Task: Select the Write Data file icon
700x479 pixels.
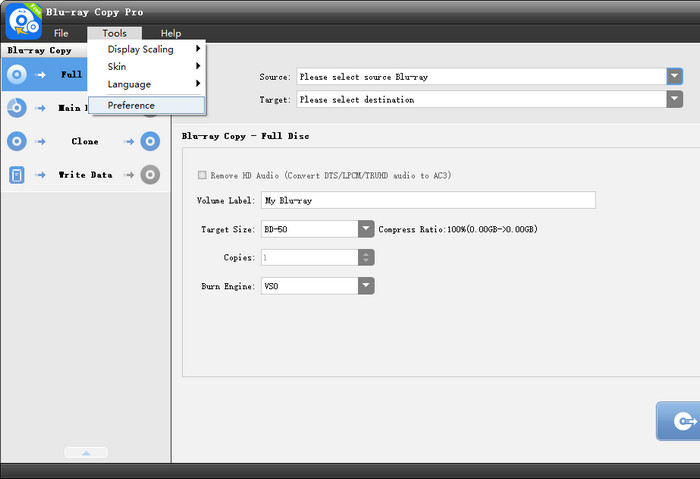Action: [17, 175]
